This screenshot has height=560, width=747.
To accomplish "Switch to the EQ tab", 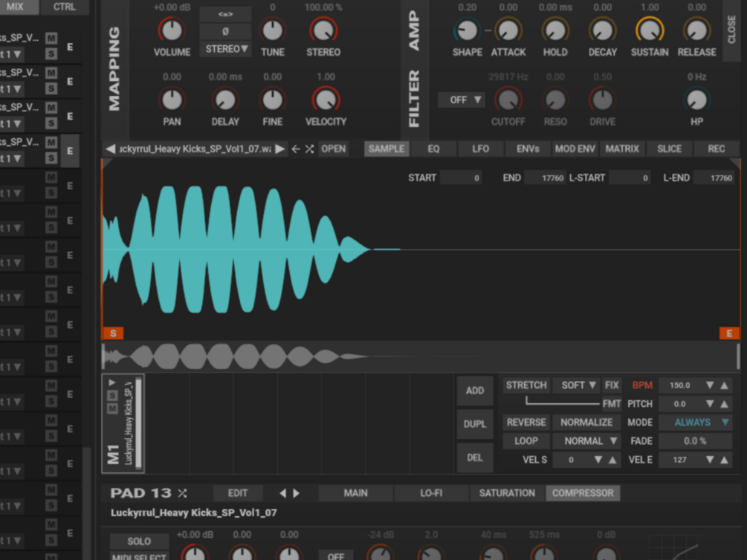I will click(433, 149).
